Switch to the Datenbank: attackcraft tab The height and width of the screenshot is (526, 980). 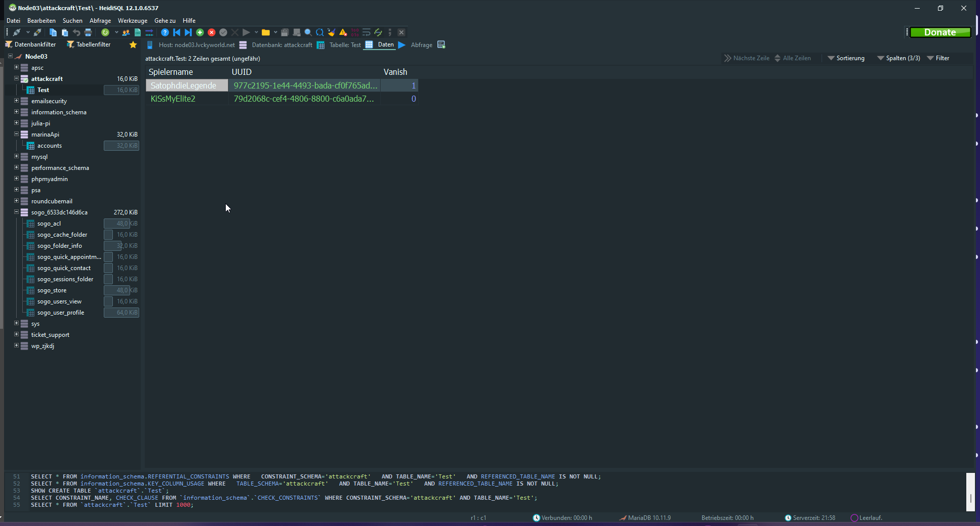pyautogui.click(x=281, y=45)
